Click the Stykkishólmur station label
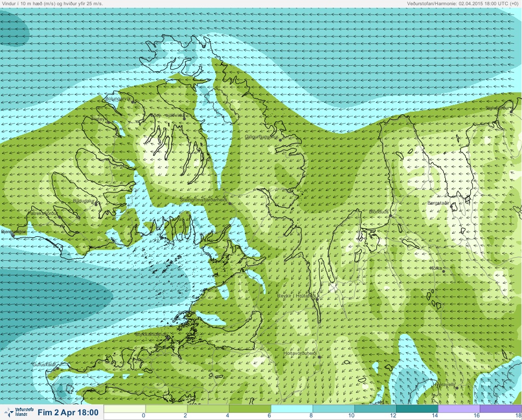 point(150,334)
